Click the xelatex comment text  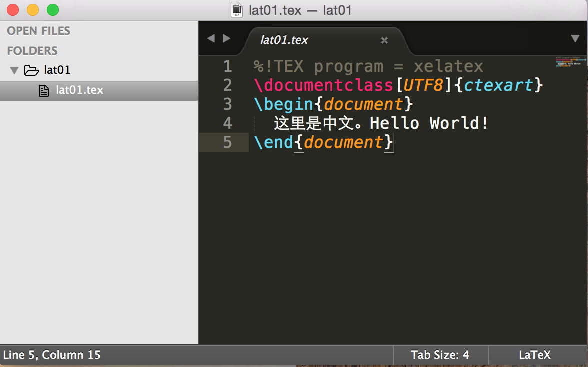pos(448,66)
